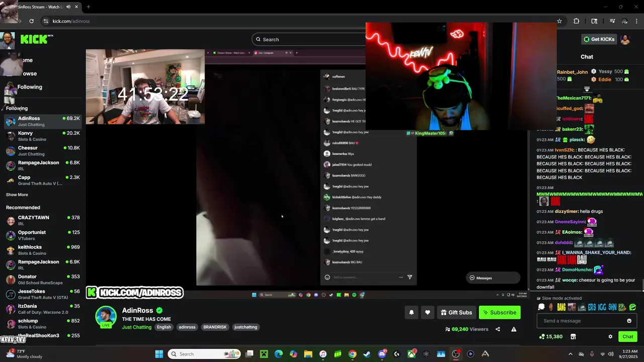
Task: Go to Opportunist recommended channel
Action: (x=42, y=235)
